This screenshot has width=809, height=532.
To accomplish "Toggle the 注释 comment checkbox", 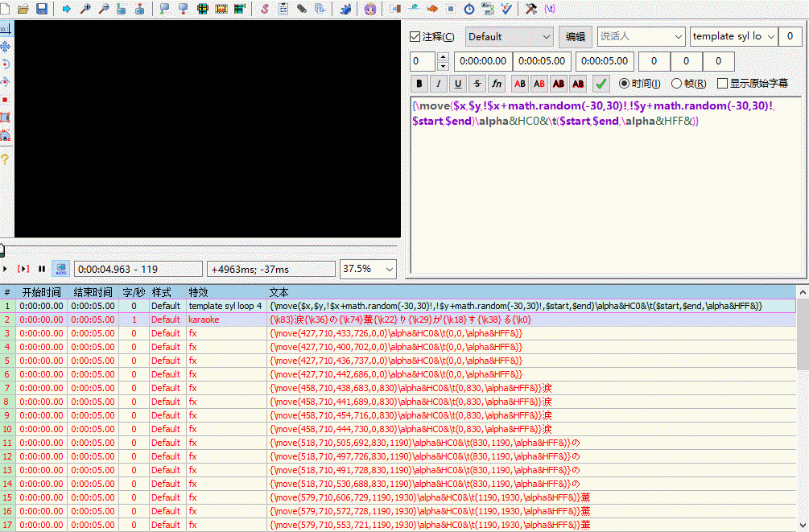I will [415, 37].
